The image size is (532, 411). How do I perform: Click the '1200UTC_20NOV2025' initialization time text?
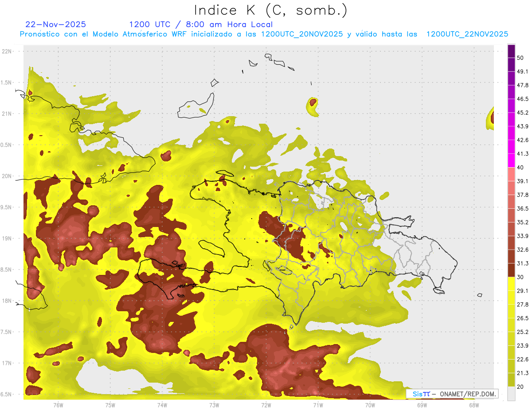(x=302, y=34)
